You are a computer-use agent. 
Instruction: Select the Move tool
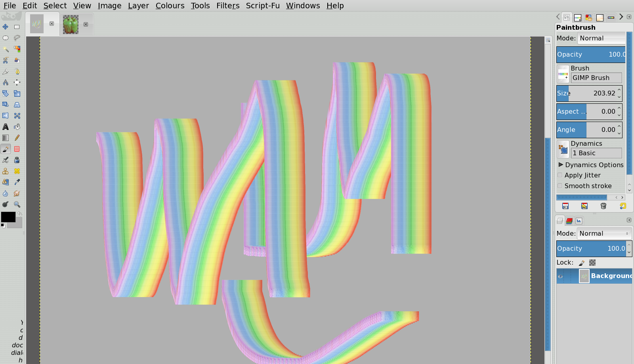pos(6,27)
